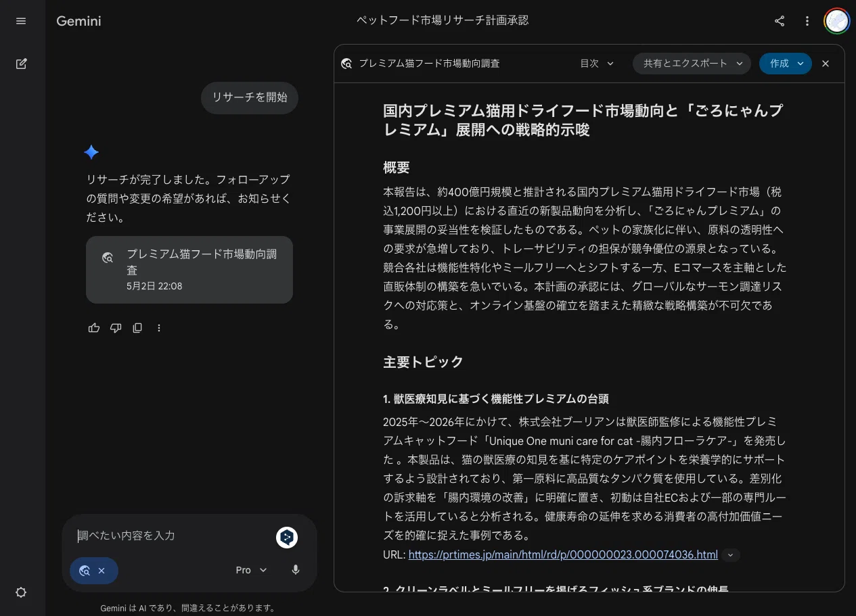Image resolution: width=856 pixels, height=616 pixels.
Task: Open the 作成 create dropdown
Action: tap(786, 64)
